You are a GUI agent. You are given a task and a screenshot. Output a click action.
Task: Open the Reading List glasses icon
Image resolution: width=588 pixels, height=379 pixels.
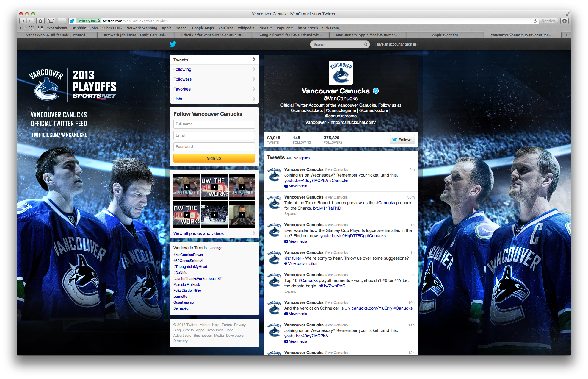pyautogui.click(x=23, y=28)
